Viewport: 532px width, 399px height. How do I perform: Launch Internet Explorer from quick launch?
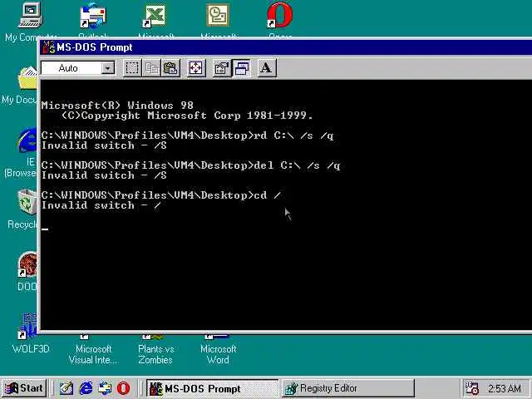[86, 388]
